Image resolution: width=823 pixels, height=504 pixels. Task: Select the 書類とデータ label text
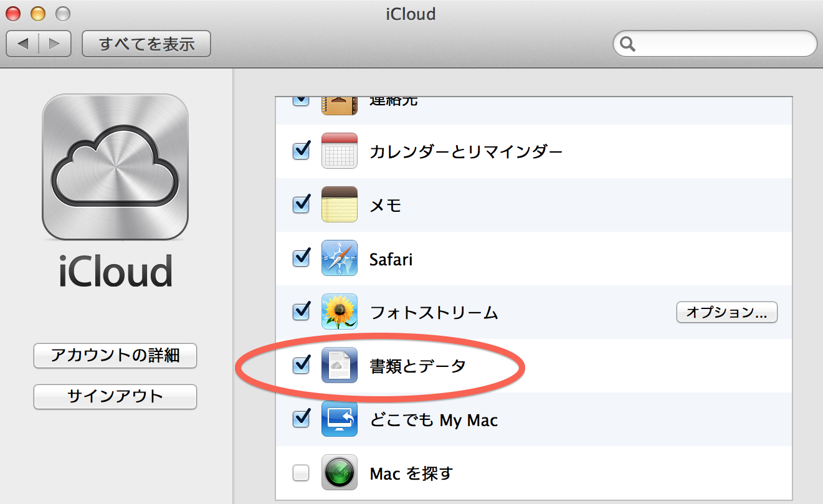click(417, 366)
